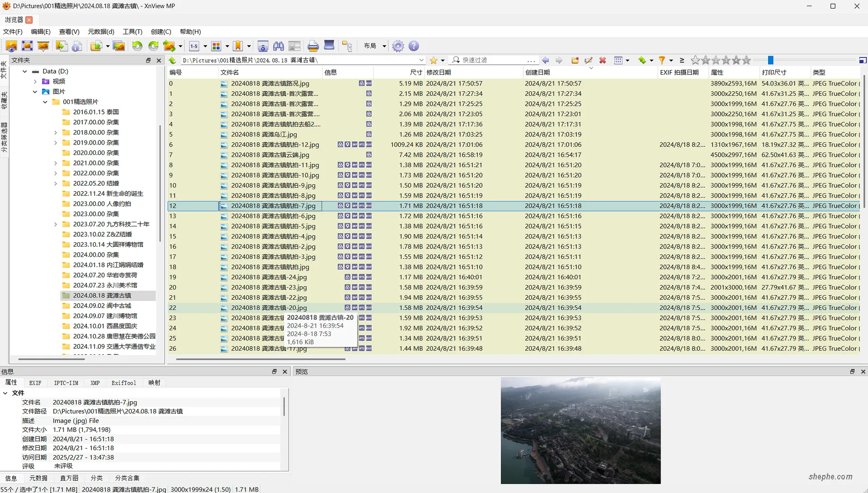Image resolution: width=868 pixels, height=493 pixels.
Task: Click the binoculars search icon
Action: pos(278,46)
